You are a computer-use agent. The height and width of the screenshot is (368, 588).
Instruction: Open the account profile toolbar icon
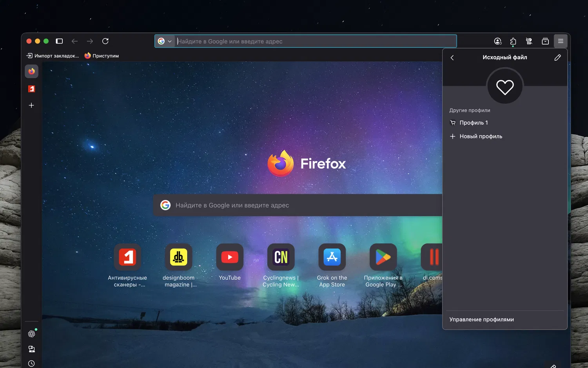[x=498, y=41]
